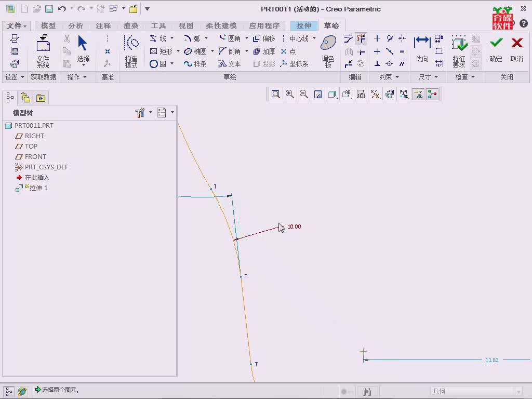Viewport: 532px width, 399px height.
Task: Toggle the spin center display button
Action: click(432, 94)
